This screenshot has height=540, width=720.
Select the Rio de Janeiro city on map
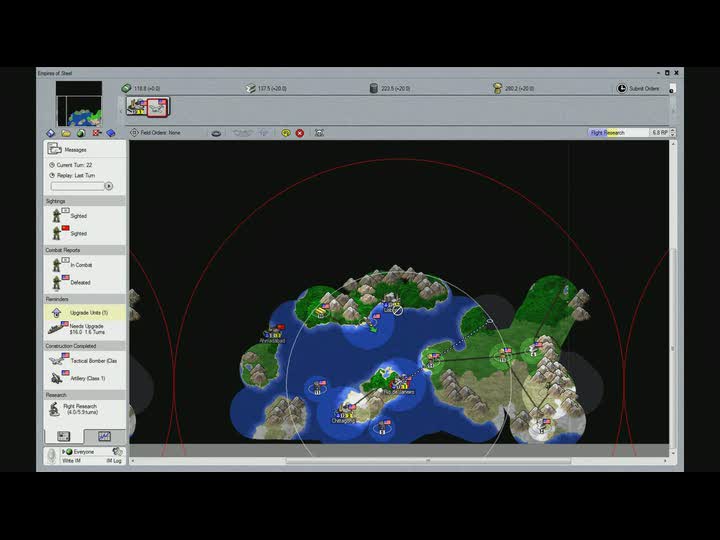coord(399,384)
